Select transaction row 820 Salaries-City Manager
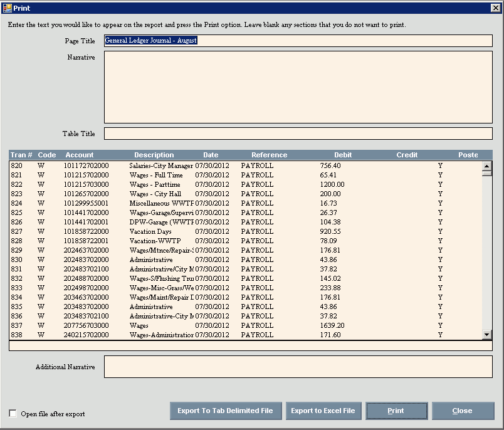This screenshot has height=430, width=504. (x=161, y=166)
